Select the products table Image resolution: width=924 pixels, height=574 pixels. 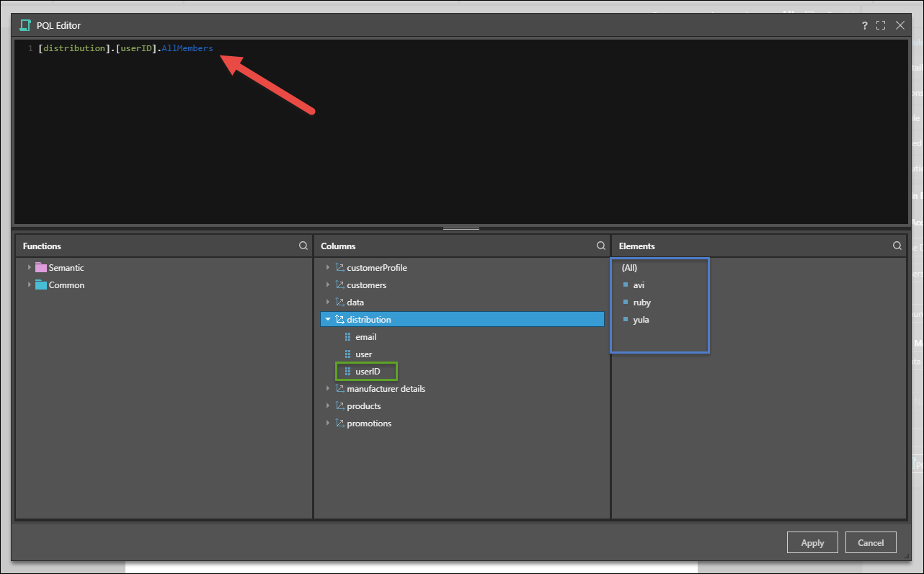363,406
